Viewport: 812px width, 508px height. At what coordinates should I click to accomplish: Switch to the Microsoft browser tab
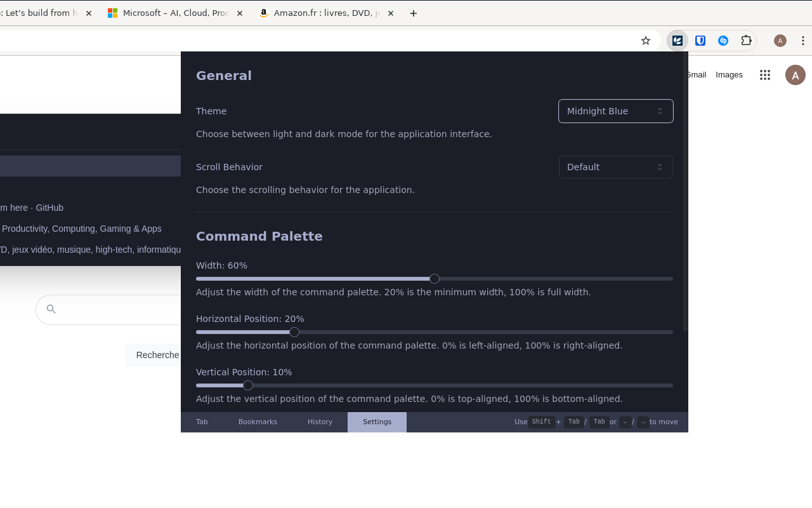[174, 13]
